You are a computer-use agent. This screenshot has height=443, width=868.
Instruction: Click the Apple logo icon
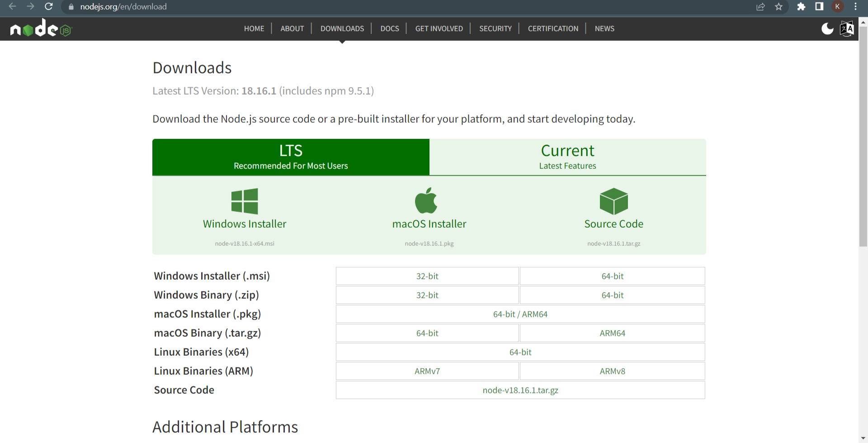pos(426,200)
